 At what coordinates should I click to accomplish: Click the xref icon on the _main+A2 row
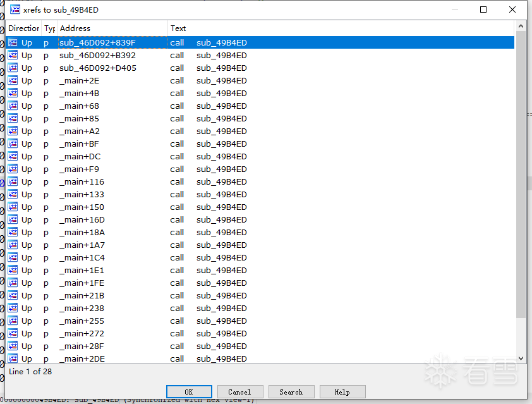(13, 131)
